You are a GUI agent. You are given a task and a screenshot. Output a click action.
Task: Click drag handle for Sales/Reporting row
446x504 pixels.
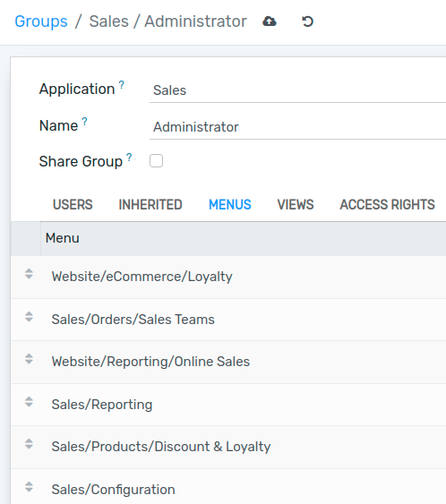(x=29, y=402)
